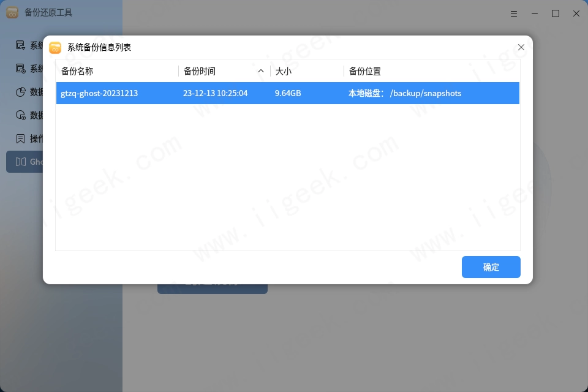This screenshot has width=588, height=392.
Task: Open the 数据备份 pie-chart icon in sidebar
Action: tap(20, 92)
